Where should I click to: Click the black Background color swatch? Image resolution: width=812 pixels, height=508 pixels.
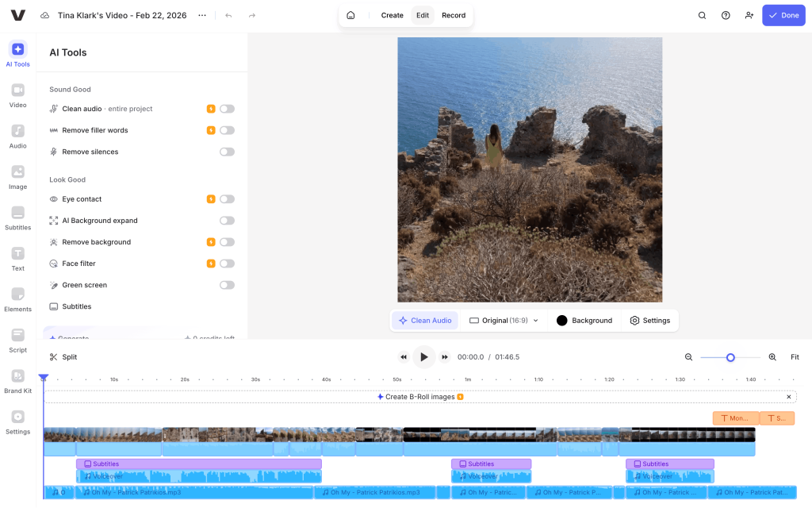(x=562, y=321)
